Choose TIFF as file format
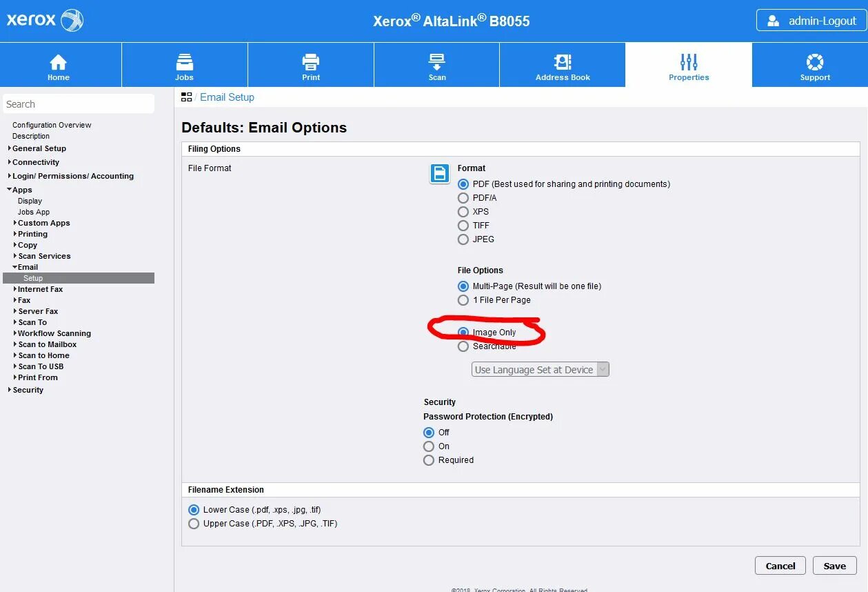The image size is (868, 592). pos(463,226)
